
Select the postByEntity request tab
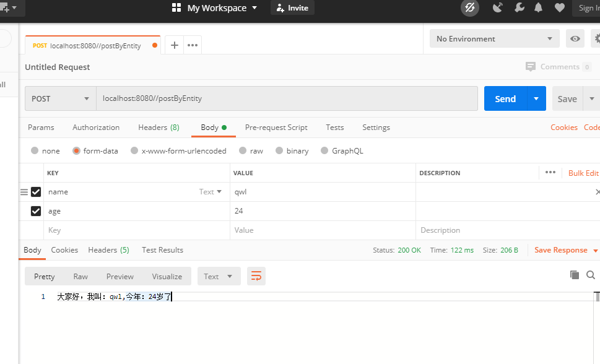93,46
